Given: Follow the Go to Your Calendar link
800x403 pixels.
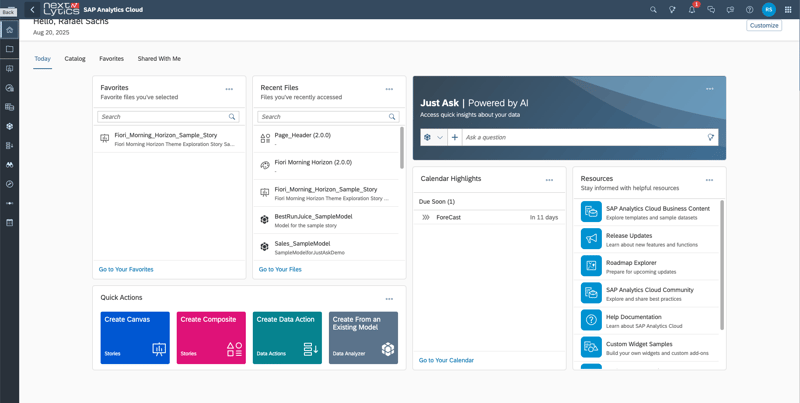Looking at the screenshot, I should 446,360.
